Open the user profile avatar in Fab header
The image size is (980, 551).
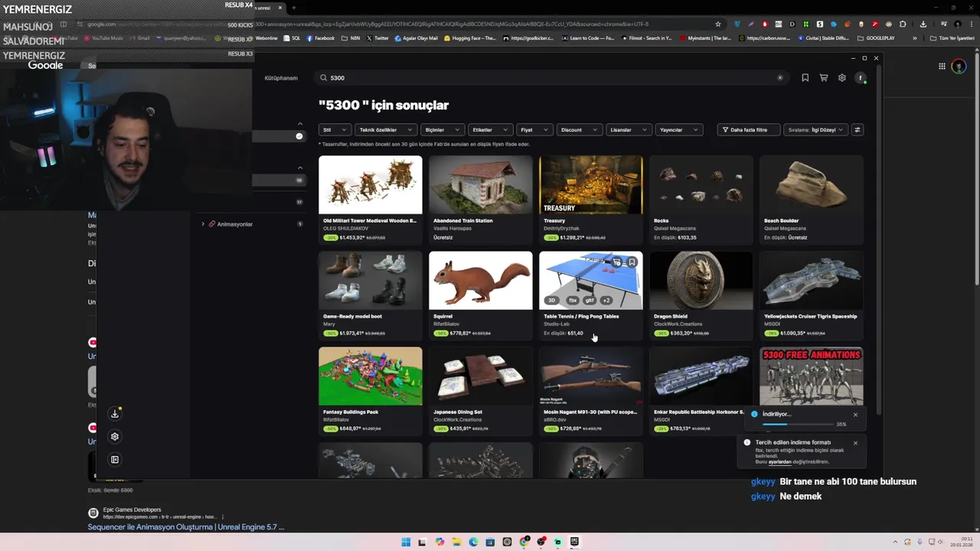click(861, 78)
